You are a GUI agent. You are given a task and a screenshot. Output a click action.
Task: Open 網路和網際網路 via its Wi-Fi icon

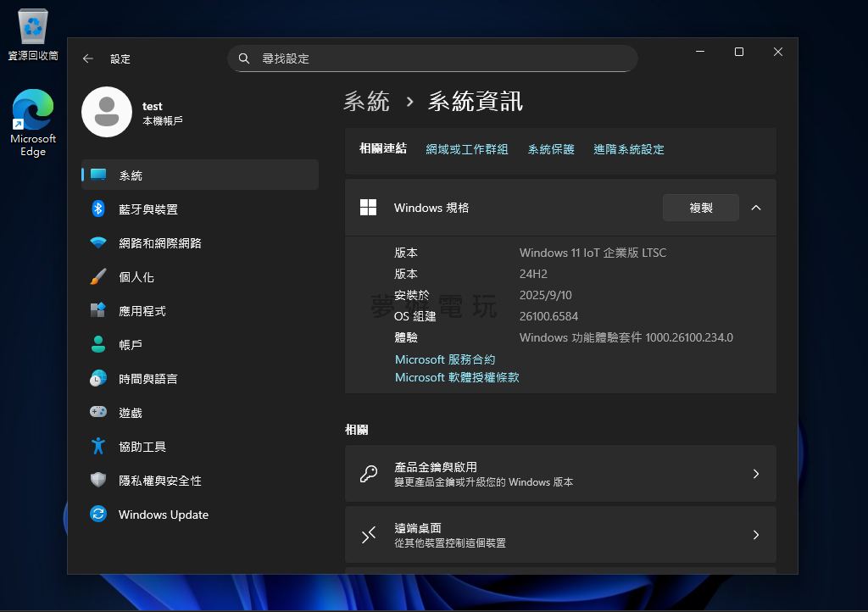98,243
